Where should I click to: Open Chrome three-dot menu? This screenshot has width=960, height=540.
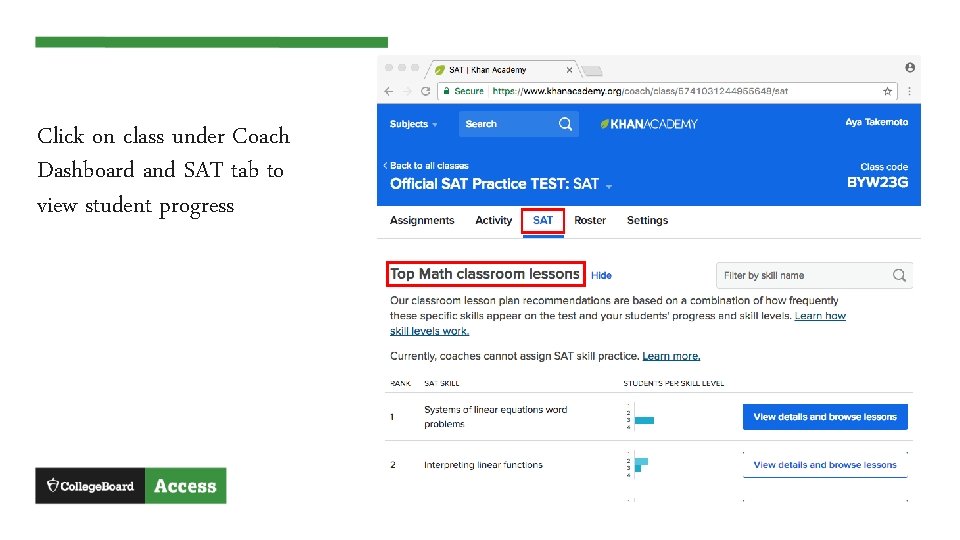pyautogui.click(x=909, y=91)
